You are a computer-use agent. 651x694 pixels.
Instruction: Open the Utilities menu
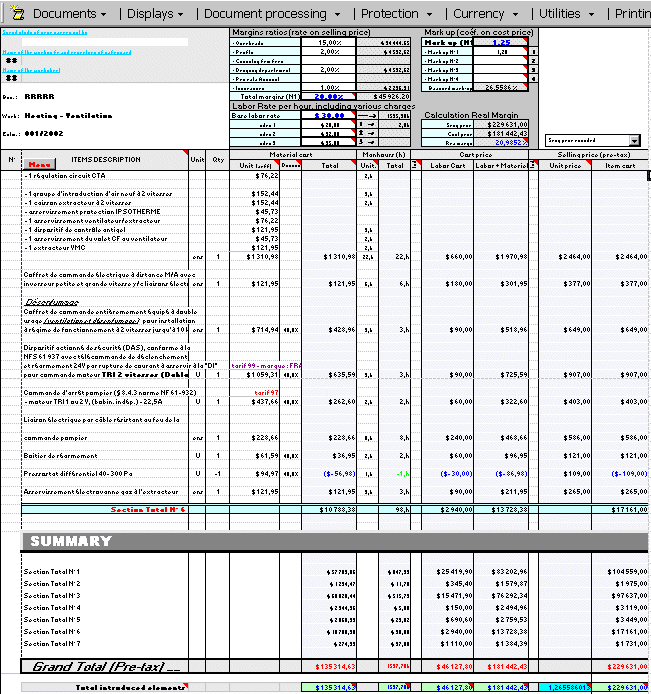pos(565,14)
